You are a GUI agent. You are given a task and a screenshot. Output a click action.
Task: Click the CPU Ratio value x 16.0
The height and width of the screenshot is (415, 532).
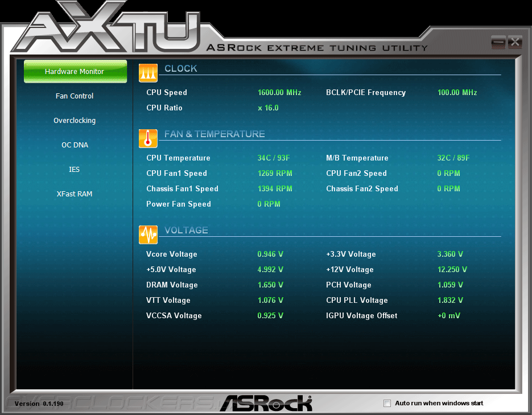point(268,108)
